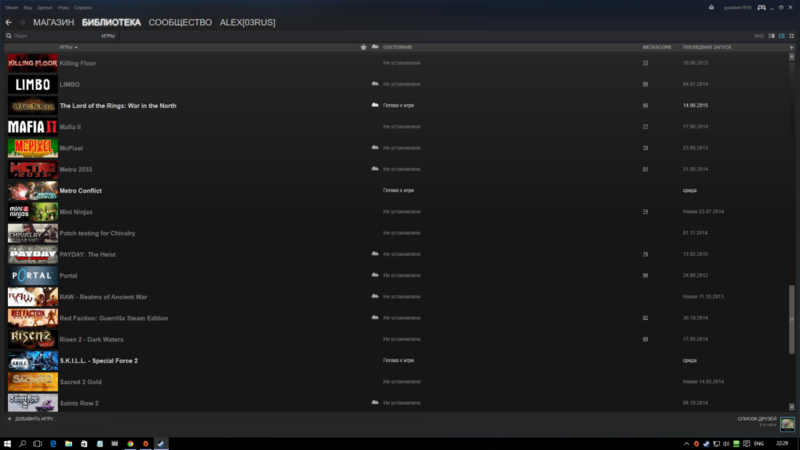Sort by favorites star column
This screenshot has height=450, width=800.
point(363,47)
